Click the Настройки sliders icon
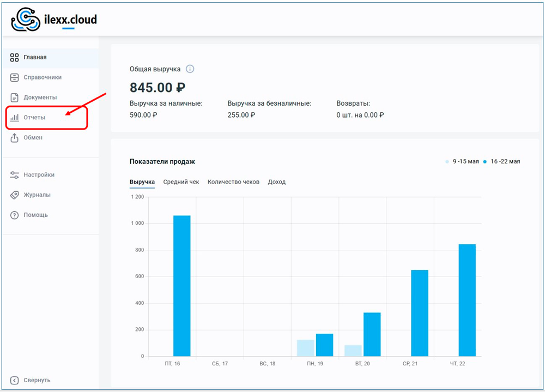545x392 pixels. coord(15,175)
